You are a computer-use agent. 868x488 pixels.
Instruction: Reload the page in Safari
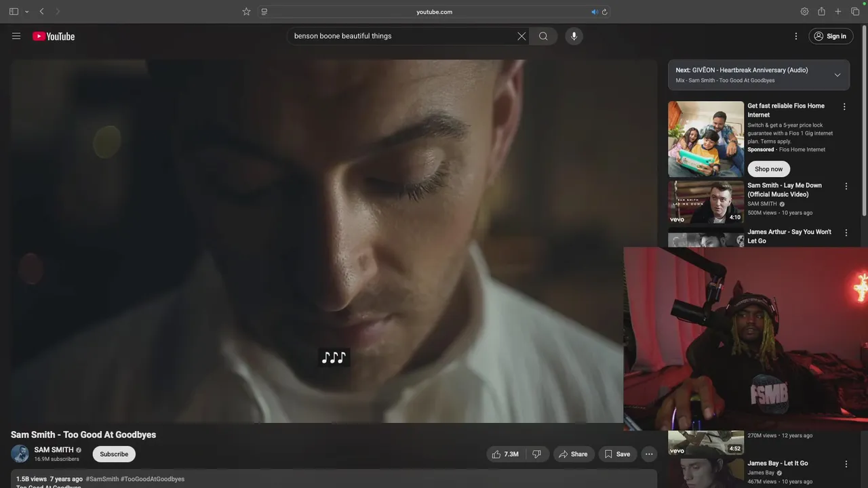[x=604, y=12]
